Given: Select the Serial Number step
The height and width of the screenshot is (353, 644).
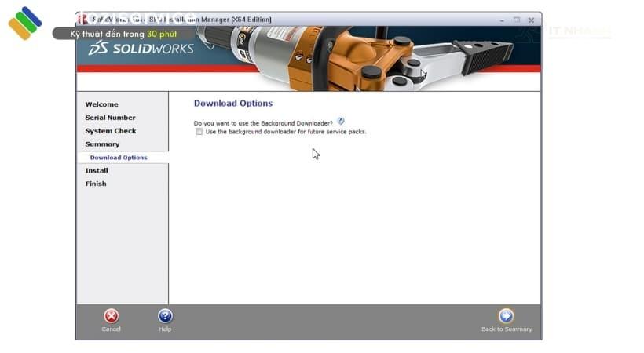Looking at the screenshot, I should click(x=110, y=118).
